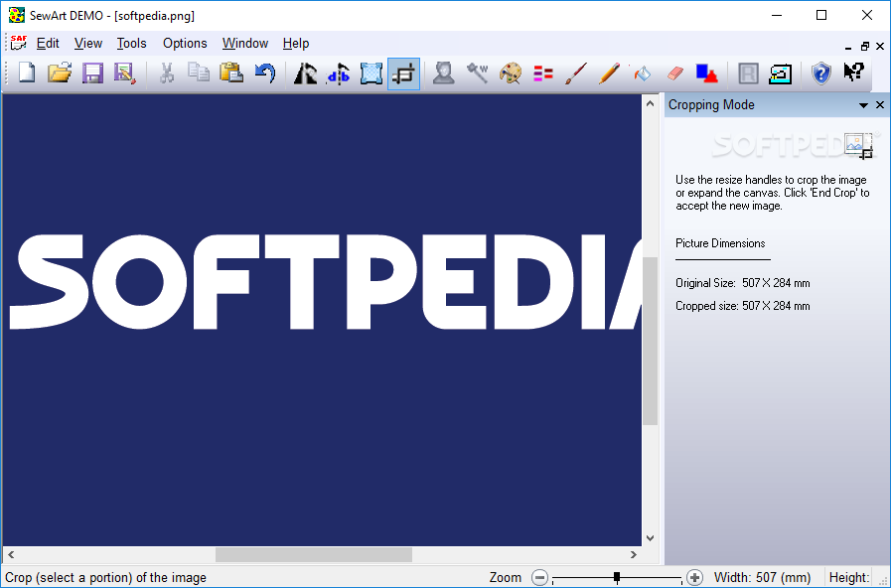
Task: Open the Posterize portrait tool
Action: (443, 73)
